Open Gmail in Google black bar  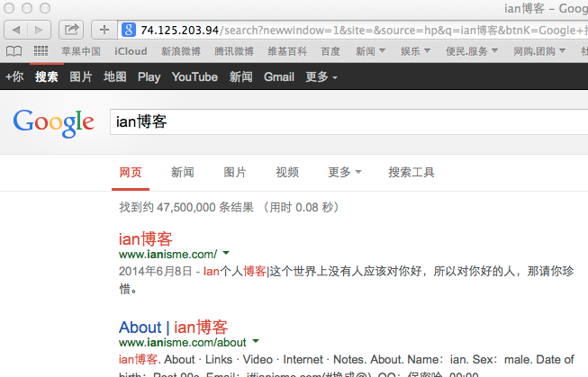coord(279,76)
